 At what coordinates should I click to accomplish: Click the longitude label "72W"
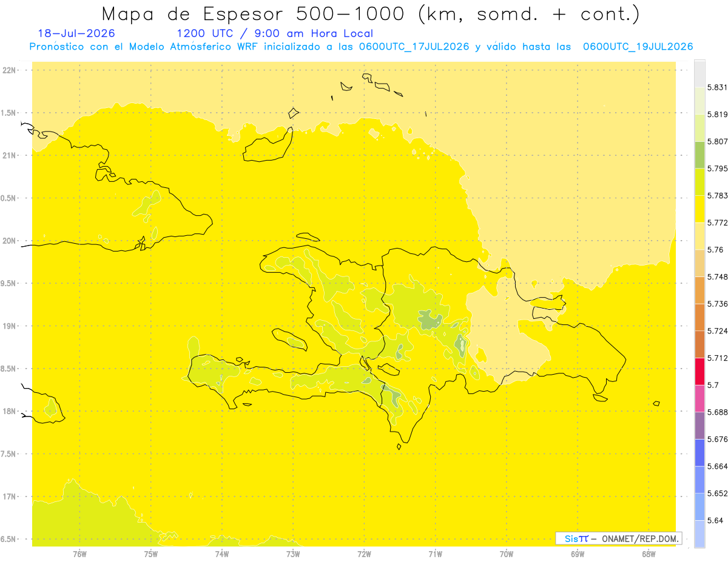coord(364,554)
